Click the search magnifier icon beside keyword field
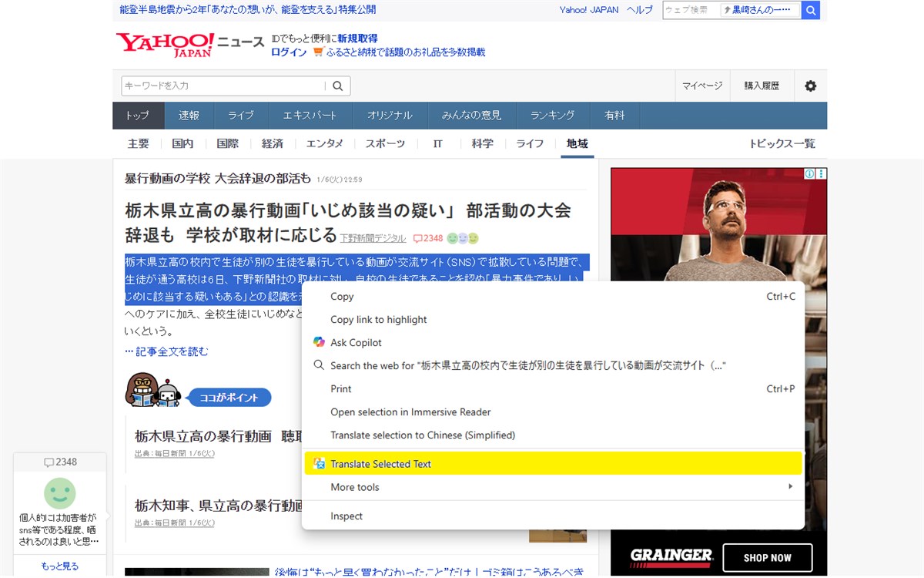 [337, 86]
